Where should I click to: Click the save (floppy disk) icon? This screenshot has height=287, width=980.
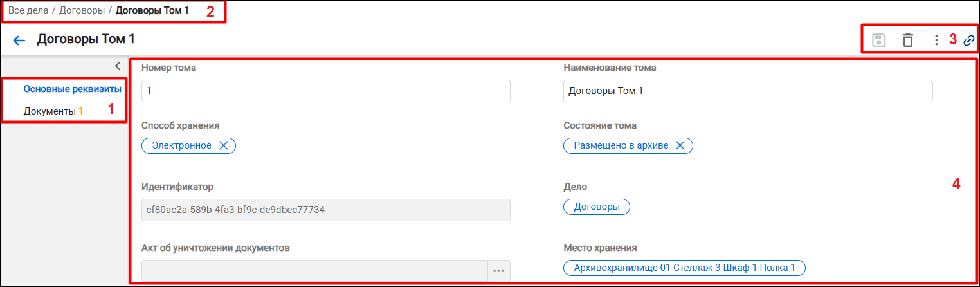coord(878,40)
